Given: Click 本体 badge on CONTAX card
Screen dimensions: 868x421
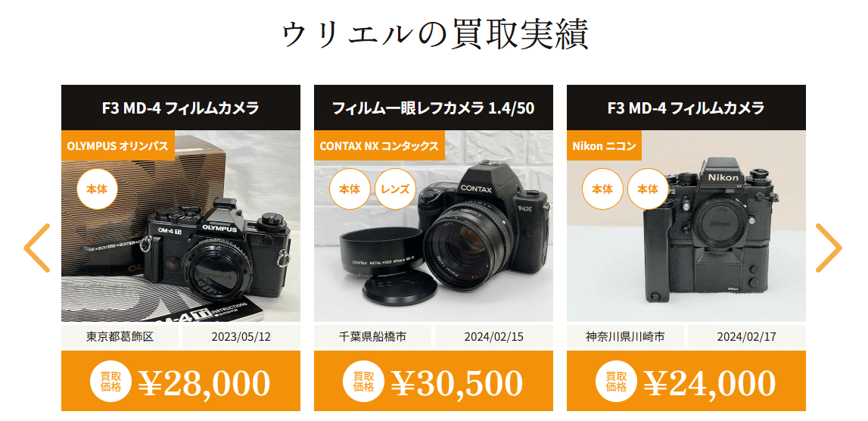Looking at the screenshot, I should [350, 189].
